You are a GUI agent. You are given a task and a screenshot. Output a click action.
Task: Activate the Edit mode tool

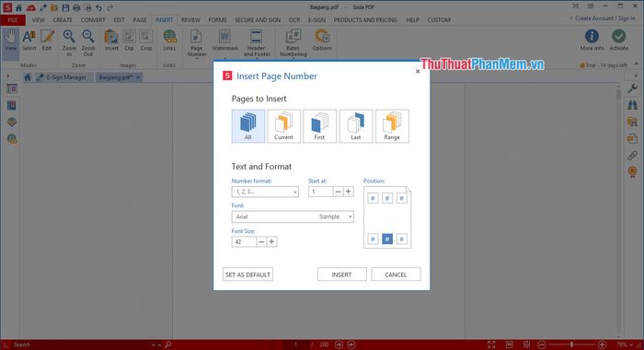(47, 41)
